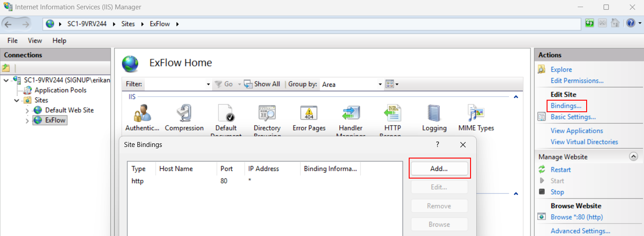Browse the site on *:80 (http)
The image size is (644, 236).
[x=576, y=217]
